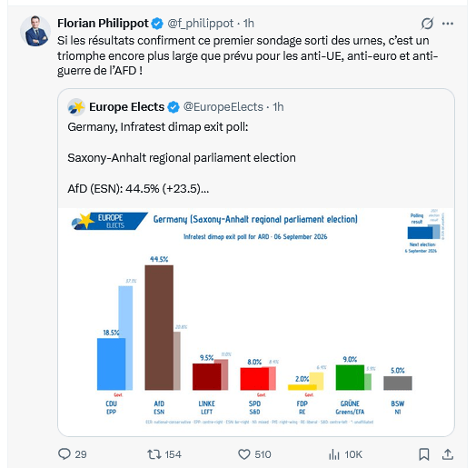
Task: Click the repost arrows icon
Action: [154, 454]
